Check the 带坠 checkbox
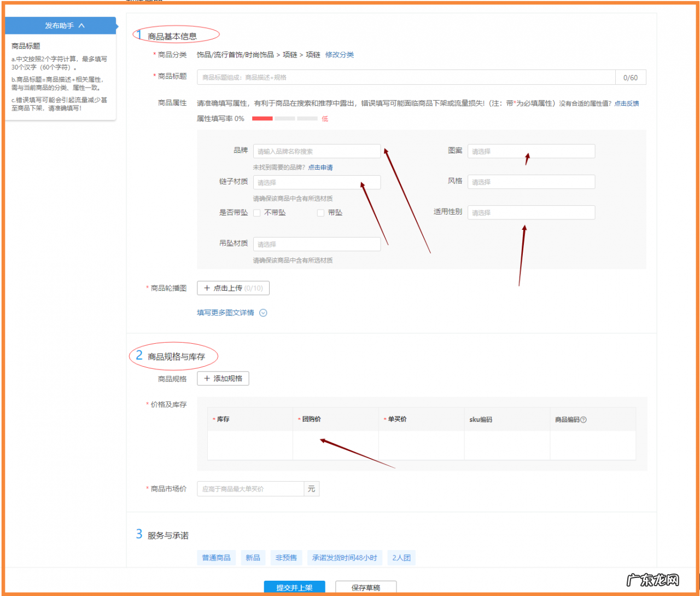This screenshot has height=596, width=700. pos(320,212)
